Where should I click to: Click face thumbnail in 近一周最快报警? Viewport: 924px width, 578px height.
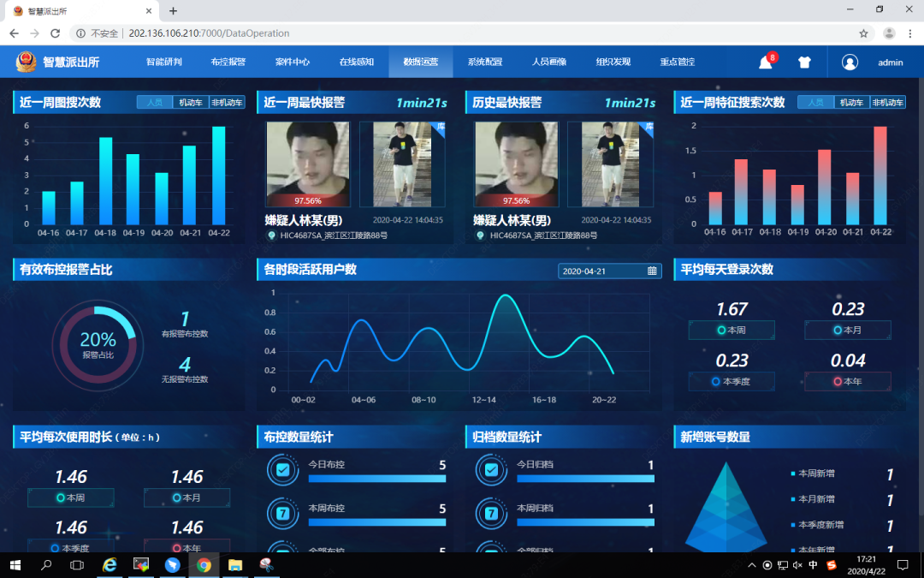coord(308,164)
